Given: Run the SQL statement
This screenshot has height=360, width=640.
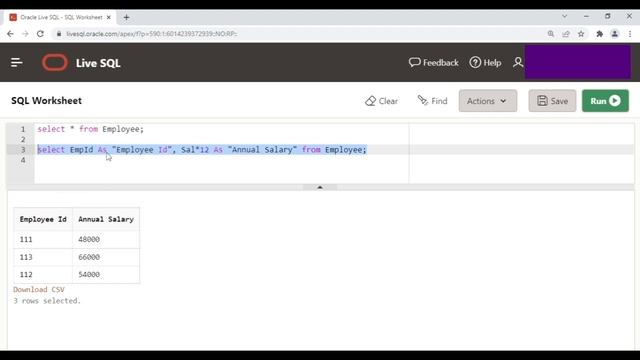Looking at the screenshot, I should pos(605,101).
